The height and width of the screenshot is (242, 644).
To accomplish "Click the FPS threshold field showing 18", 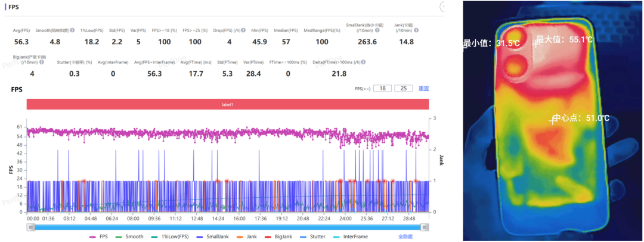I will click(x=382, y=88).
